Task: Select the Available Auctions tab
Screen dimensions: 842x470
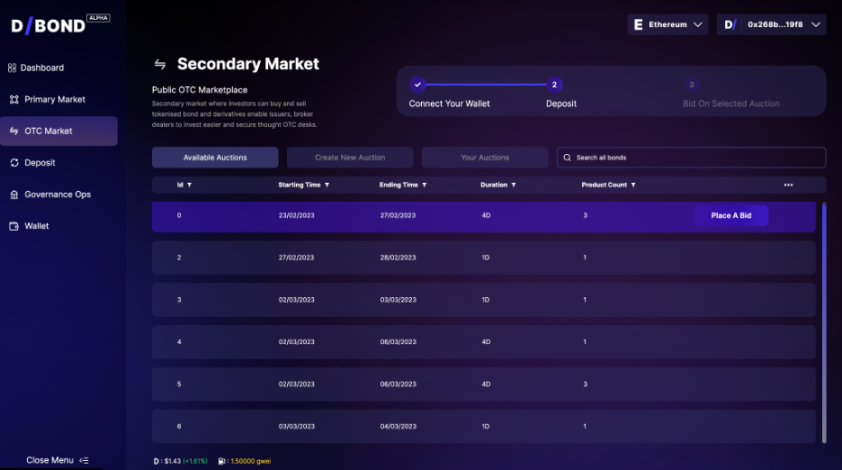Action: pyautogui.click(x=214, y=158)
